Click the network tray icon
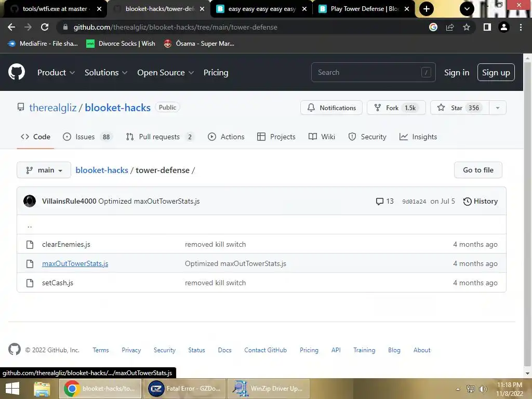 click(x=471, y=389)
